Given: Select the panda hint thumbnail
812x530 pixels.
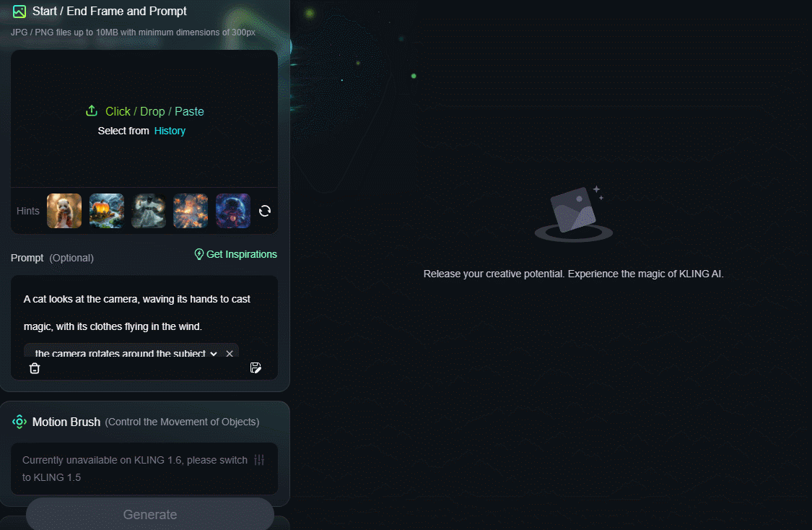Looking at the screenshot, I should [64, 211].
